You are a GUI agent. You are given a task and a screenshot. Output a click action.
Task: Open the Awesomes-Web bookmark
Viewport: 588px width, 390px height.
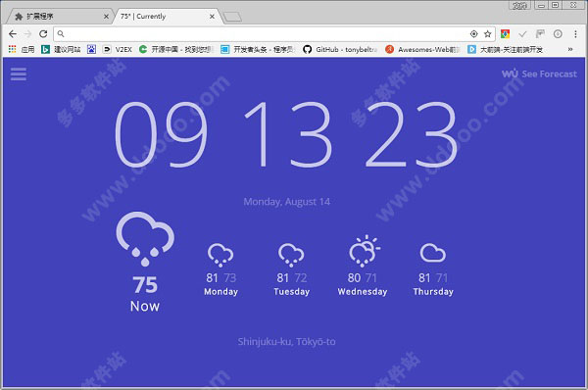click(422, 49)
